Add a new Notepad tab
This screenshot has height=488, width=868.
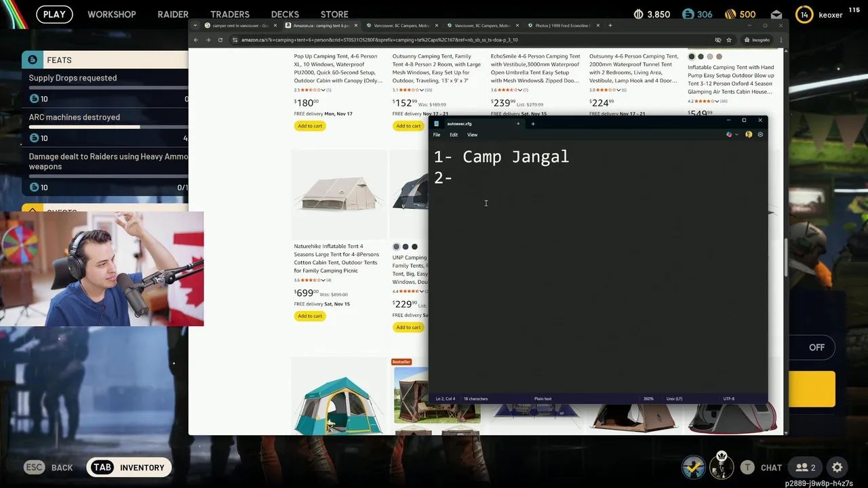coord(533,123)
